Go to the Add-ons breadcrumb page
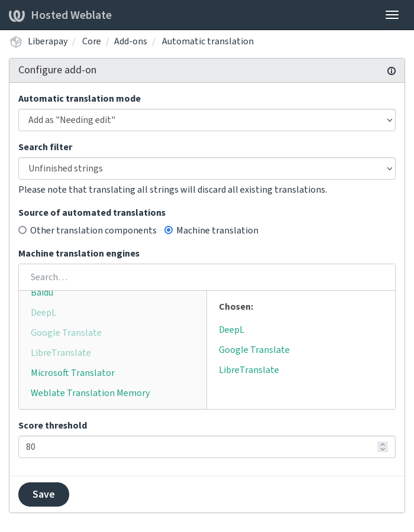This screenshot has width=414, height=532. coord(131,41)
